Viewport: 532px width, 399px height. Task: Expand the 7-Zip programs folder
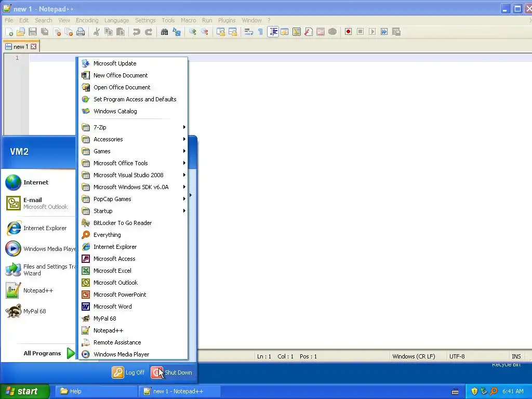(x=134, y=127)
